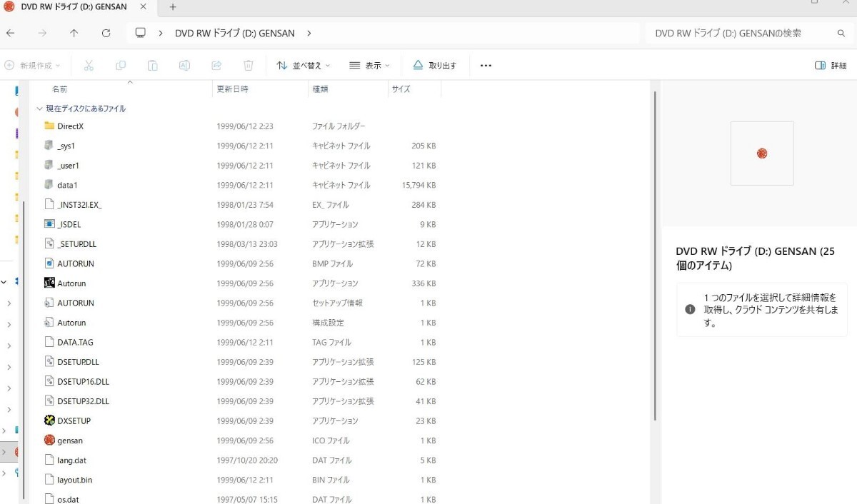Screen dimensions: 857x504
Task: Select the _INST32I.EX_ file name
Action: [x=79, y=205]
